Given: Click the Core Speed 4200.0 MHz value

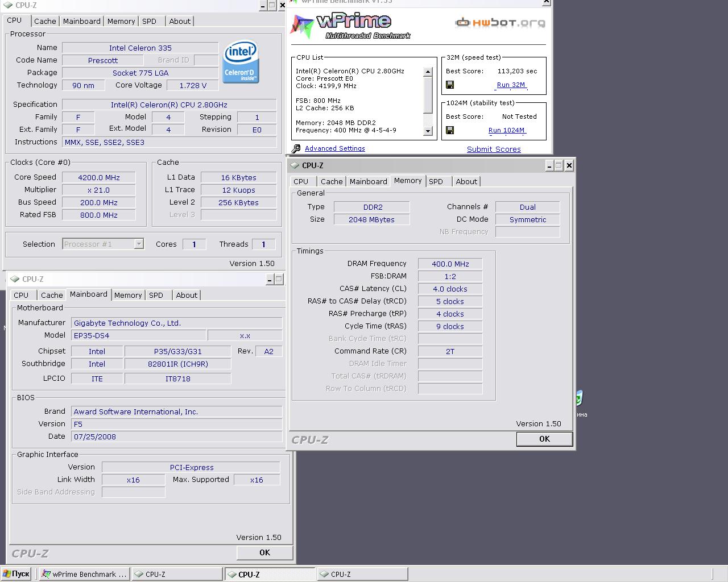Looking at the screenshot, I should click(99, 177).
